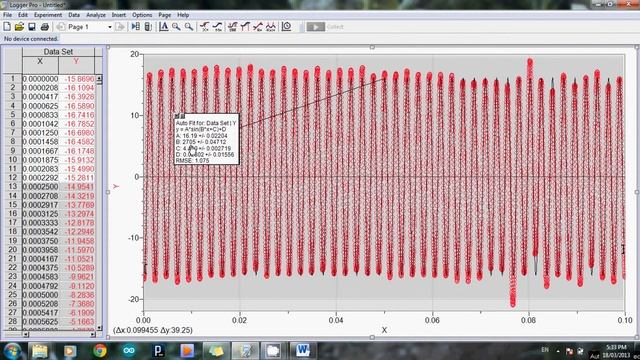Open Sticky Notes from the taskbar
This screenshot has height=360, width=640.
[216, 351]
